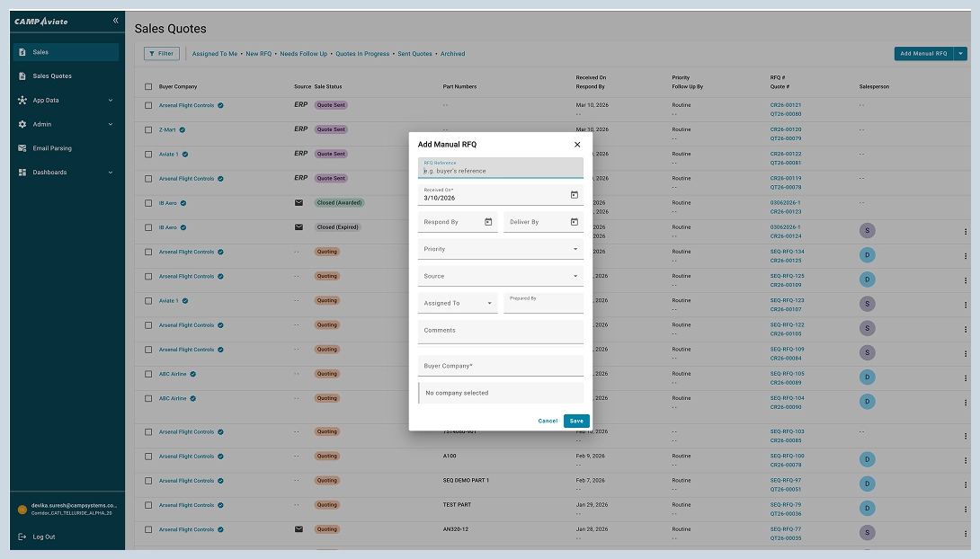Check the TEST PART row checkbox
Viewport: 980px width, 559px height.
[148, 505]
